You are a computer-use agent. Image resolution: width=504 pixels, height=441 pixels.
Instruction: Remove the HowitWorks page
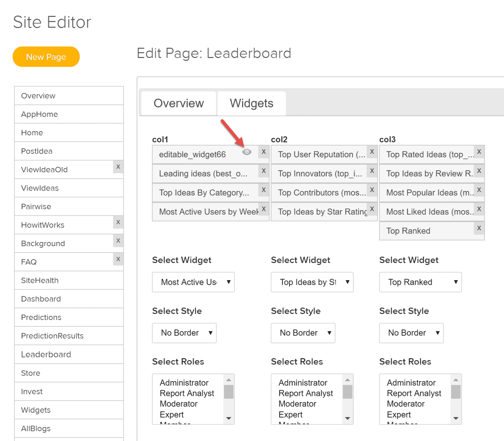[118, 222]
